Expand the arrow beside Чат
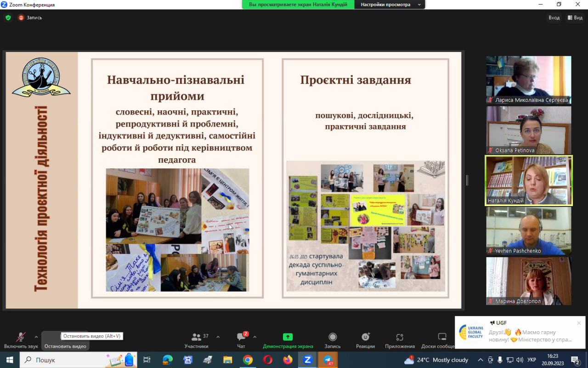 pyautogui.click(x=255, y=337)
